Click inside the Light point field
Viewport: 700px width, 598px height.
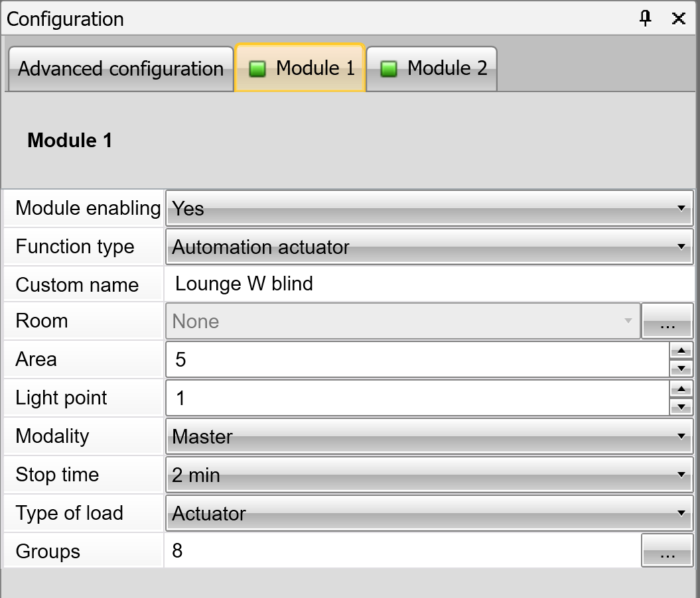pos(417,398)
